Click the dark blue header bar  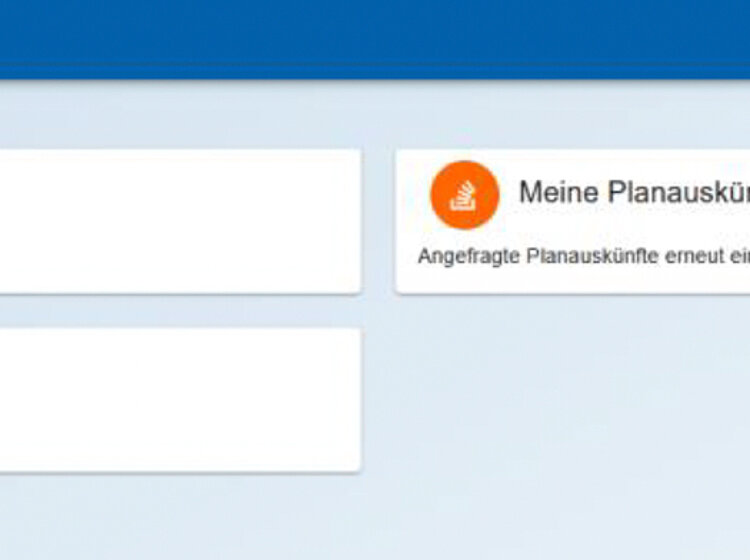(x=375, y=38)
